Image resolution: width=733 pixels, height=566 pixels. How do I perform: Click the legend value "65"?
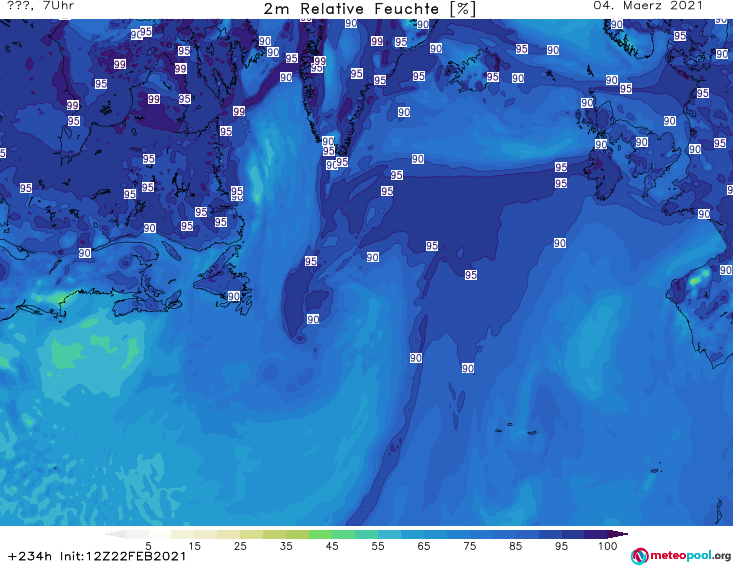(x=424, y=546)
